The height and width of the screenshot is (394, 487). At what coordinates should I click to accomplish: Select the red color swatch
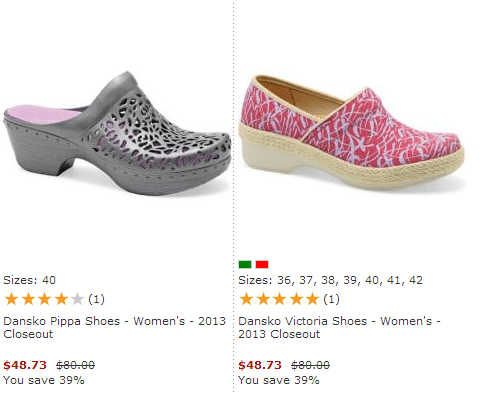pos(262,265)
